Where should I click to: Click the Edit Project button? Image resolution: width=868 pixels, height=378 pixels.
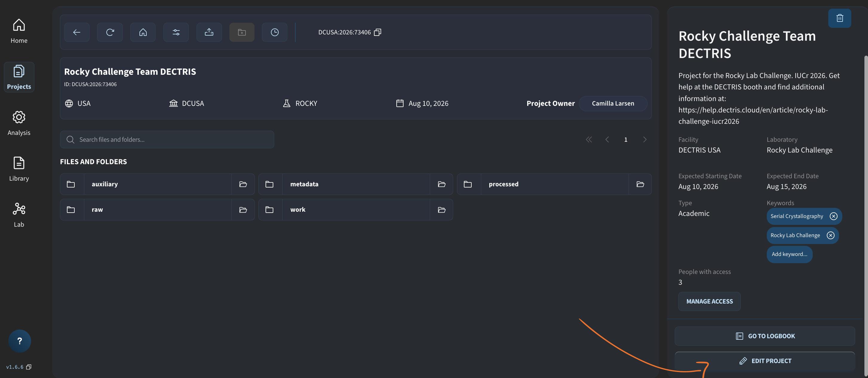click(x=765, y=361)
